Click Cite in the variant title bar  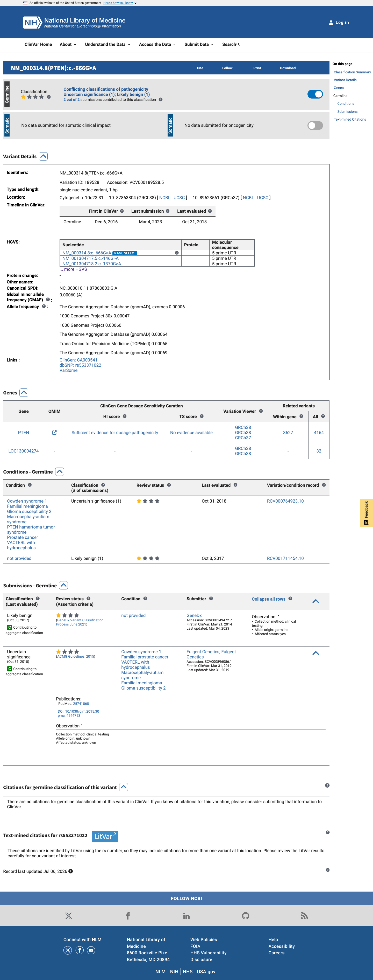coord(200,68)
